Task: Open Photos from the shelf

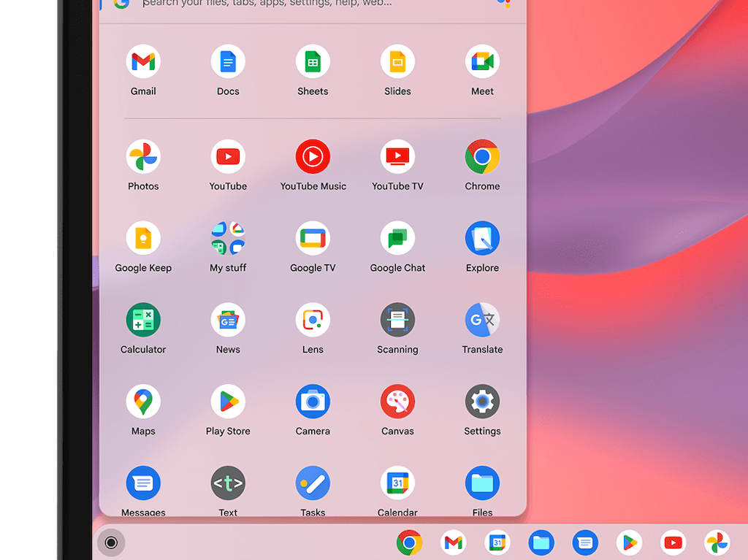Action: 717,542
